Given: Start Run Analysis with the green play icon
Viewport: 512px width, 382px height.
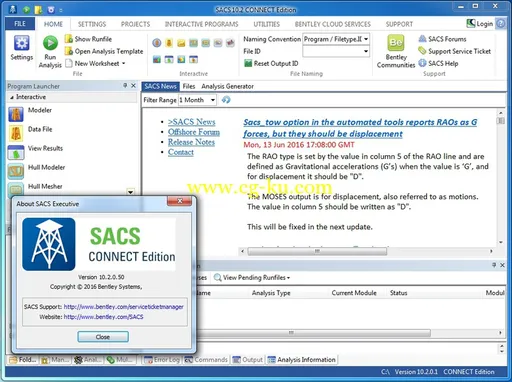Looking at the screenshot, I should coord(50,43).
